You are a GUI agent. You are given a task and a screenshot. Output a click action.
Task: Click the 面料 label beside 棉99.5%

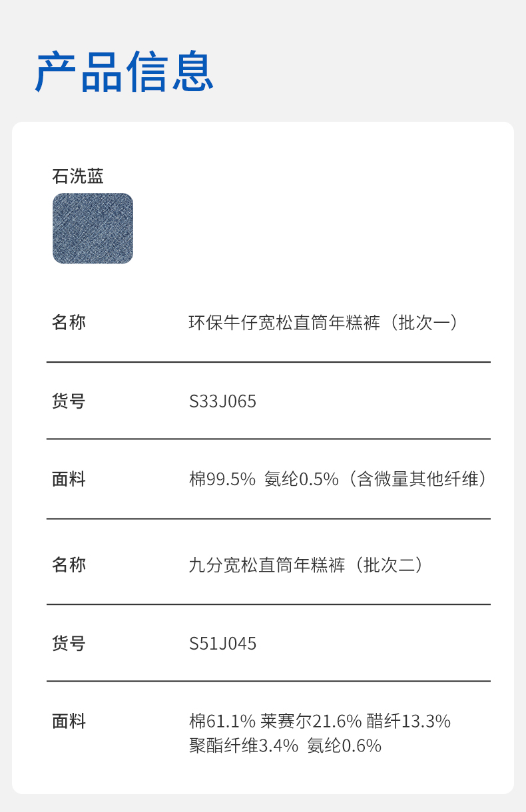(x=69, y=479)
